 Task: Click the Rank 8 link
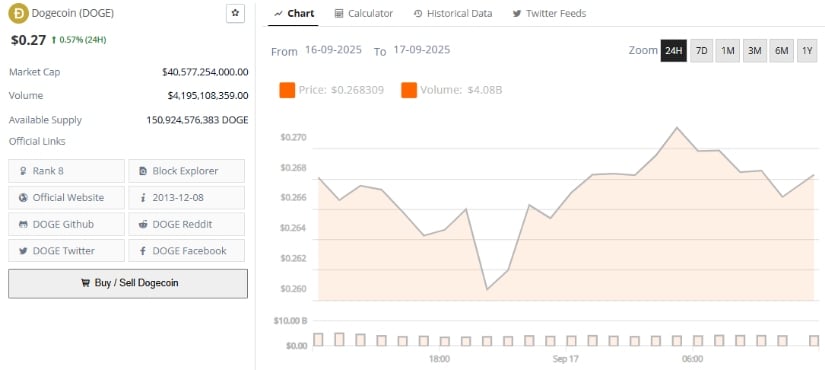tap(66, 171)
